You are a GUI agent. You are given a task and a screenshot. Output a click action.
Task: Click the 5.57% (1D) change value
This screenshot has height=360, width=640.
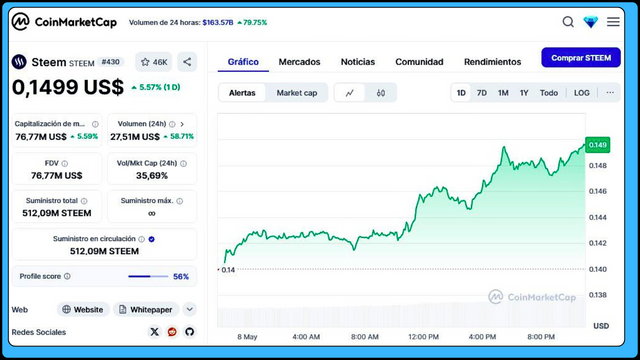[156, 87]
